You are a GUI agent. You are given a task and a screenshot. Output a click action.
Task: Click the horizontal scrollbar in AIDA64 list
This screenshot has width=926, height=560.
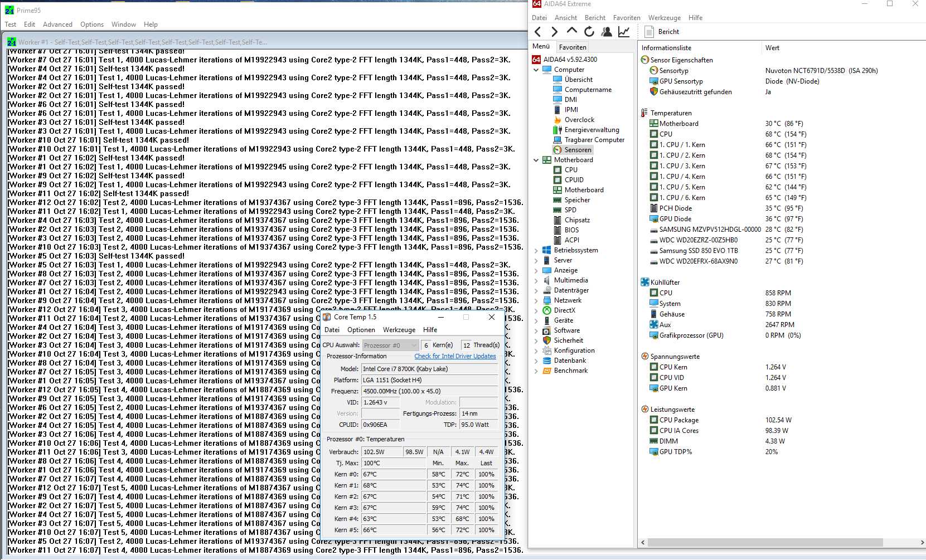point(765,543)
